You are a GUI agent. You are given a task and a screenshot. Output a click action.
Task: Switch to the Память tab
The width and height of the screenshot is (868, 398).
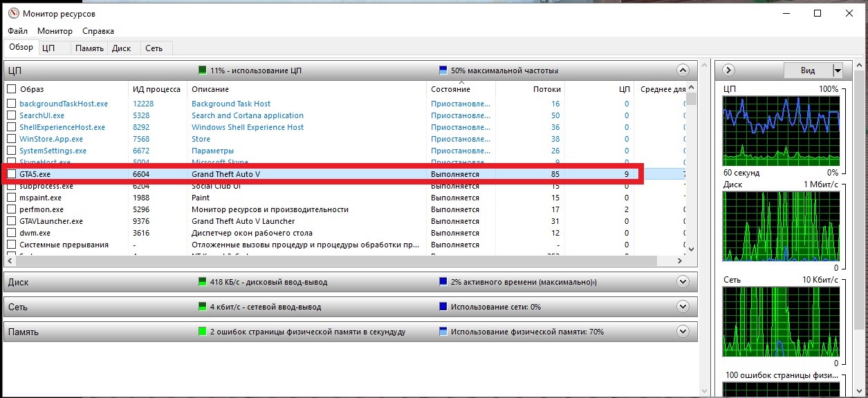point(90,48)
